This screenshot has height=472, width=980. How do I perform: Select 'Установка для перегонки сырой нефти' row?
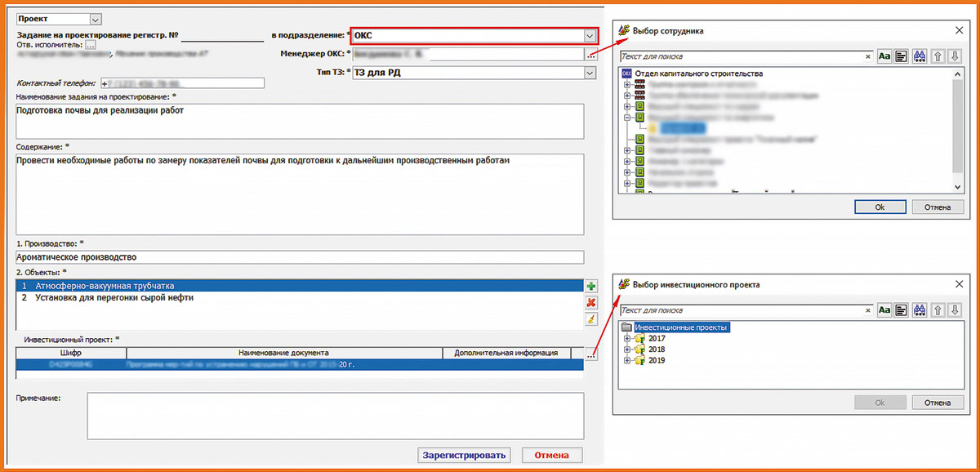click(114, 298)
